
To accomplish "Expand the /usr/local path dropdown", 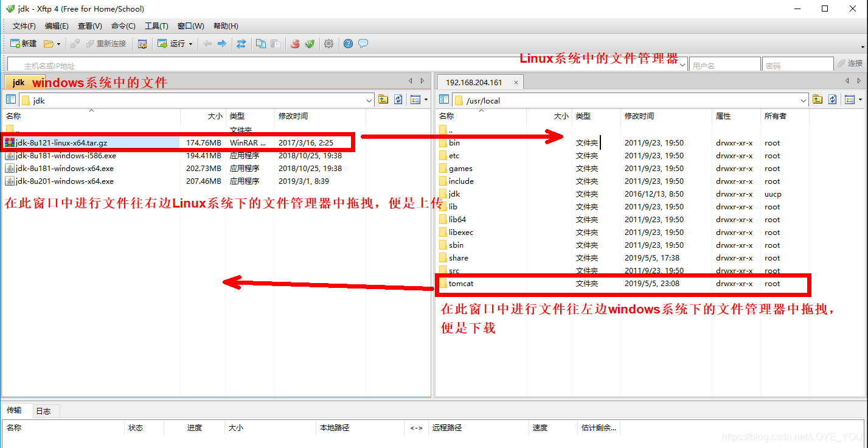I will [804, 100].
